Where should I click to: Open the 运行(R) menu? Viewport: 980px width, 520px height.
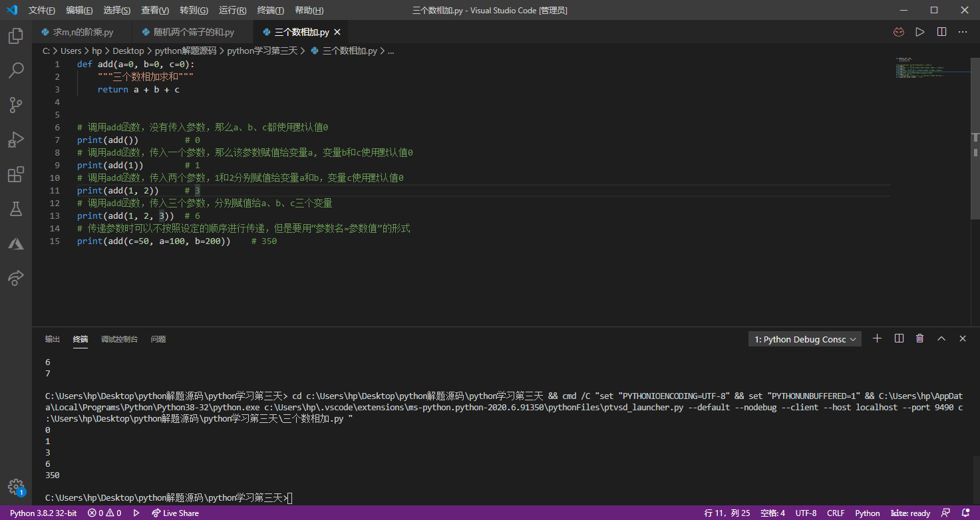click(232, 11)
